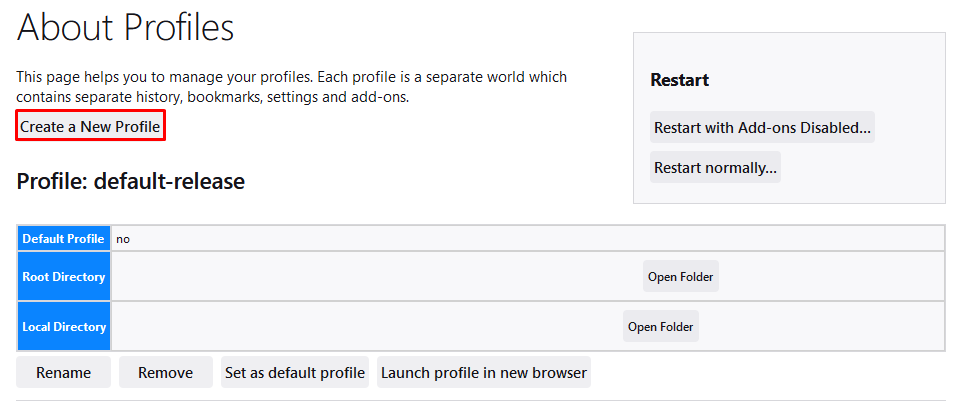Click the Restart panel heading

tap(679, 80)
